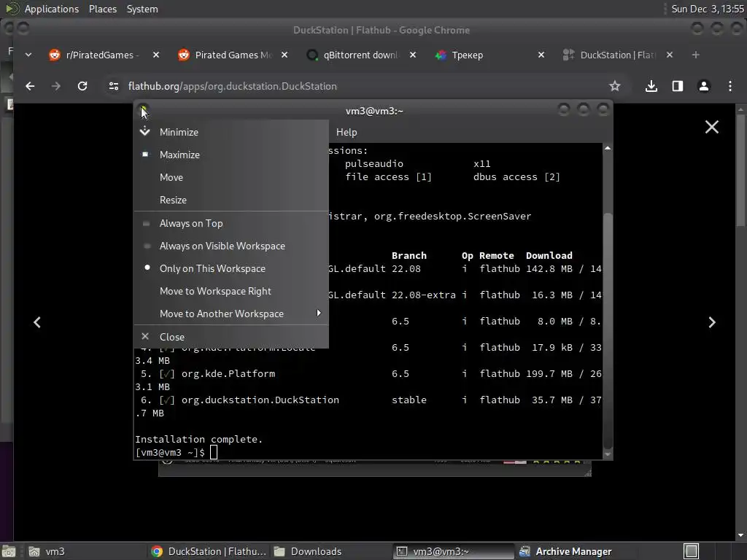747x560 pixels.
Task: Choose Maximize in the window menu
Action: pyautogui.click(x=231, y=155)
